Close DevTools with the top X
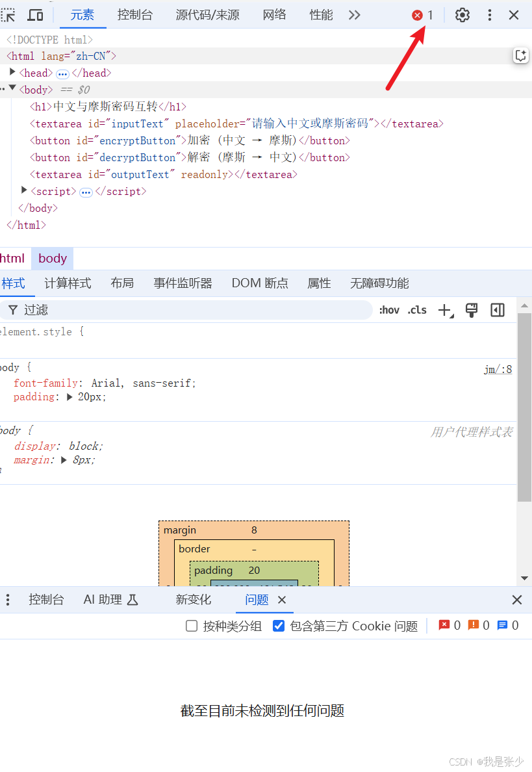 click(514, 15)
